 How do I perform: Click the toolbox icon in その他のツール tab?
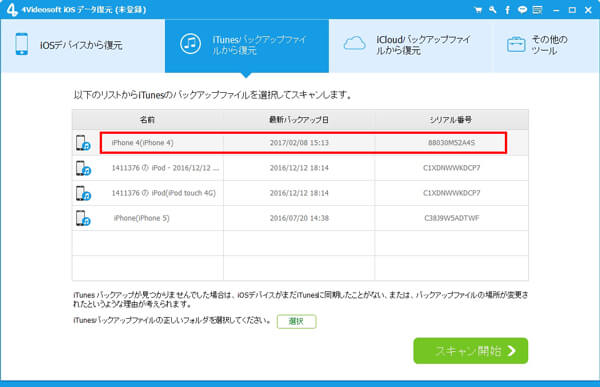[x=516, y=44]
